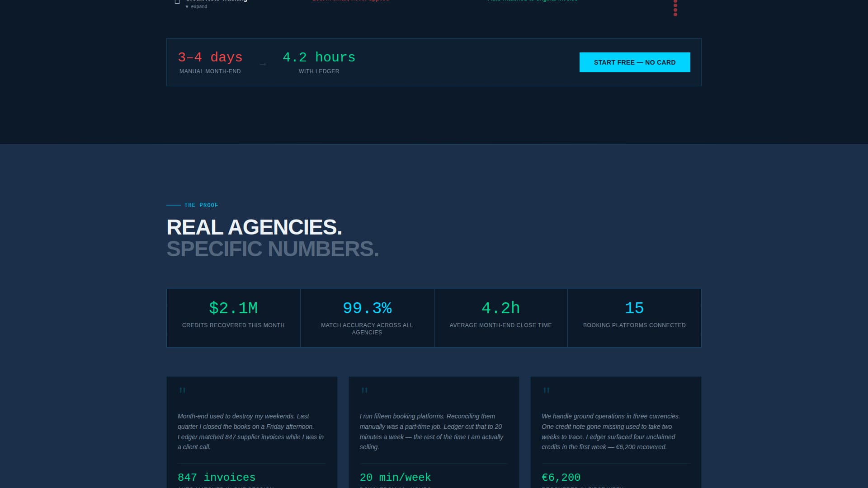Click the '€6,200' result figure
Viewport: 868px width, 488px height.
click(561, 478)
